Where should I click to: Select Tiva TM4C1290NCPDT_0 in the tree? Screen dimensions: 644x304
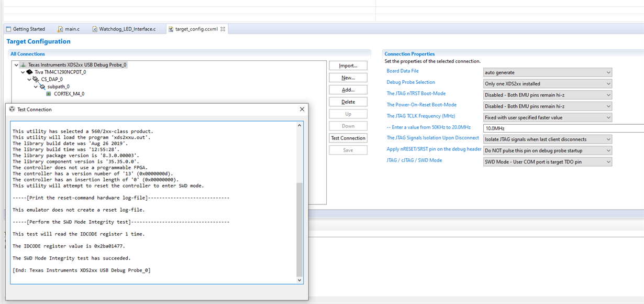point(60,72)
